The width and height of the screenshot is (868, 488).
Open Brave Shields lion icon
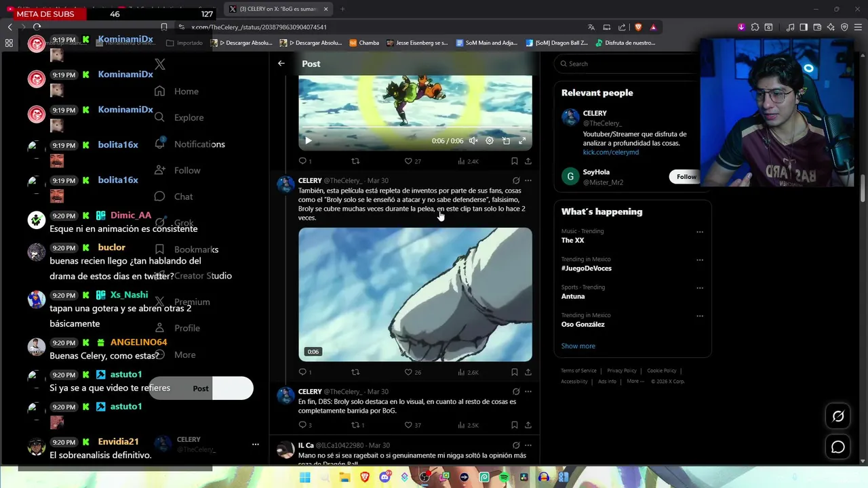[637, 27]
